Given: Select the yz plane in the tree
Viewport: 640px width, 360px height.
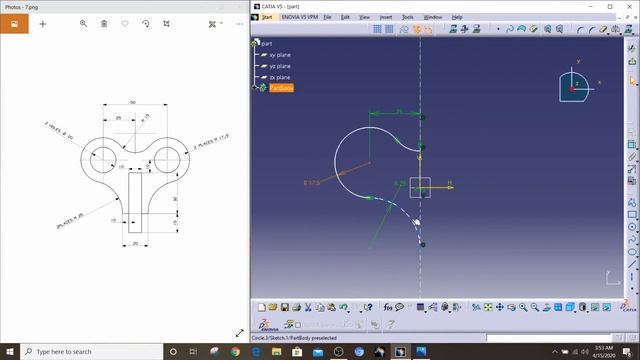Looking at the screenshot, I should [280, 66].
